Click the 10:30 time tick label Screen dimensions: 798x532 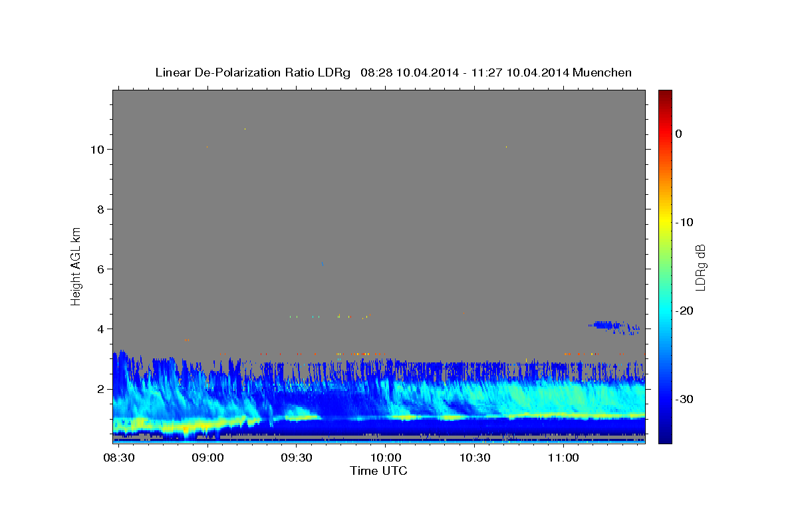point(474,458)
